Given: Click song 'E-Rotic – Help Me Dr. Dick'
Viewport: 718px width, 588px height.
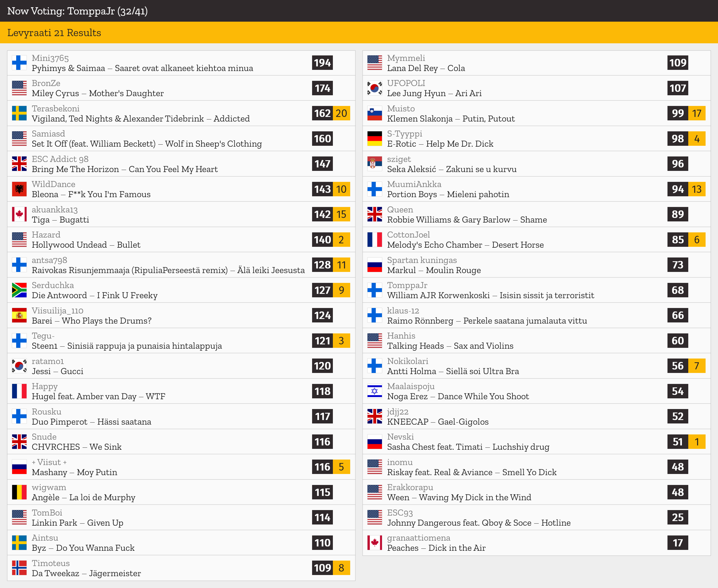Looking at the screenshot, I should [x=440, y=144].
